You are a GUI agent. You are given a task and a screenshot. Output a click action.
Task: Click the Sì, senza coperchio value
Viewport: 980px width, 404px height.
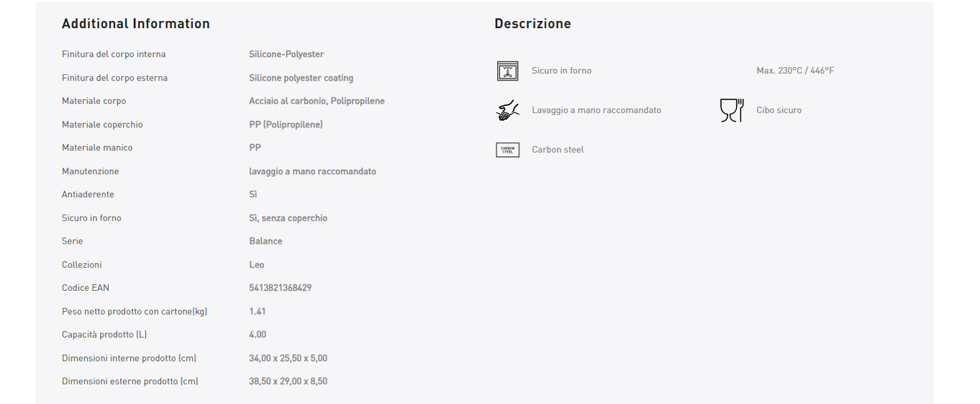pyautogui.click(x=288, y=218)
